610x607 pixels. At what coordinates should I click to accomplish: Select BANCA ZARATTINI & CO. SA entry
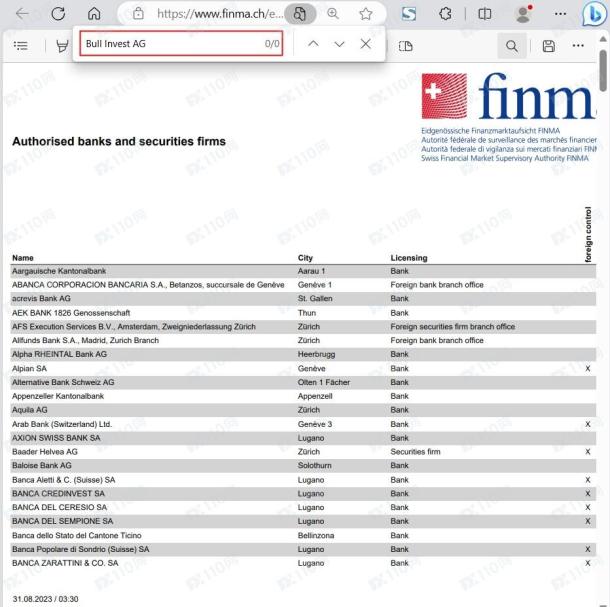coord(65,563)
